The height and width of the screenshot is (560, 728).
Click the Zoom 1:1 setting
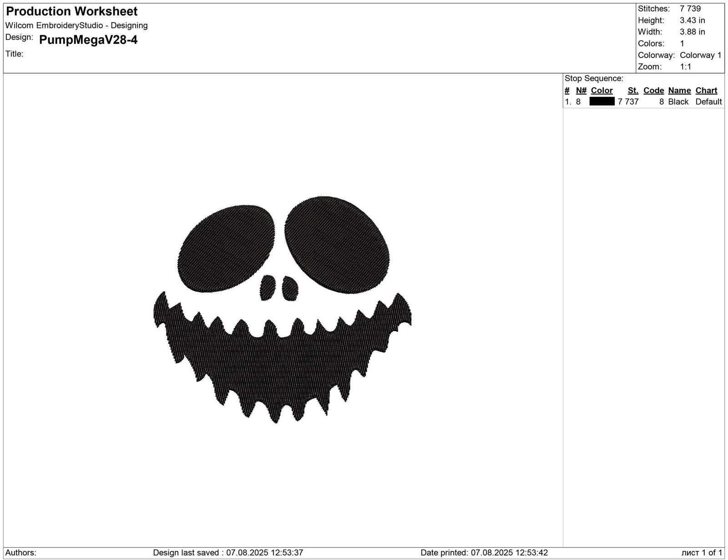(x=685, y=66)
